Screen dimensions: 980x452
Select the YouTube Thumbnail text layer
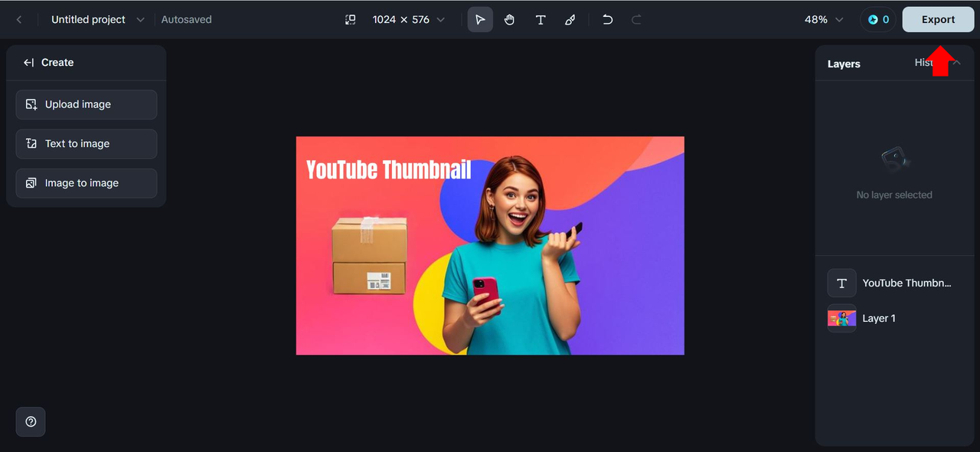[893, 283]
